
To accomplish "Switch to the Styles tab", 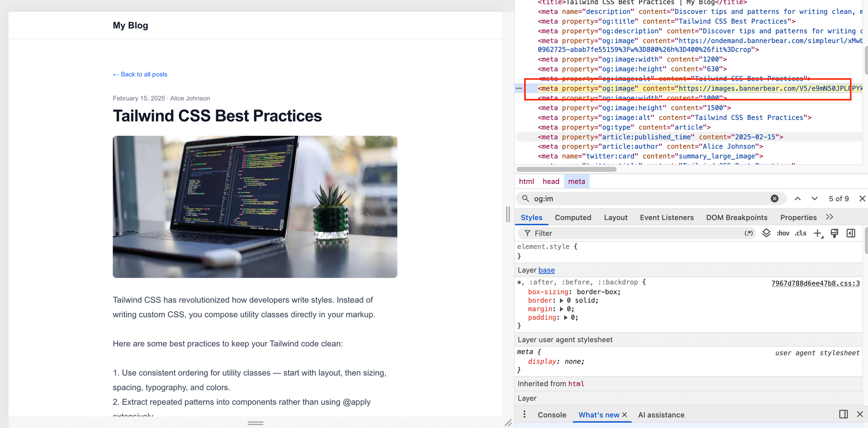I will tap(531, 218).
